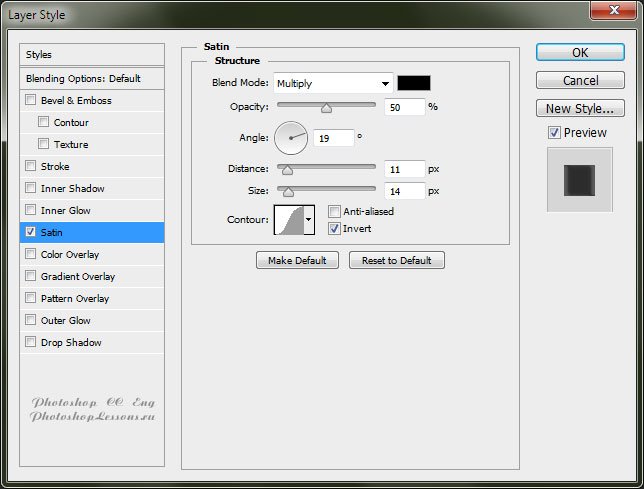Enable the Drop Shadow effect checkbox
This screenshot has width=644, height=489.
31,342
